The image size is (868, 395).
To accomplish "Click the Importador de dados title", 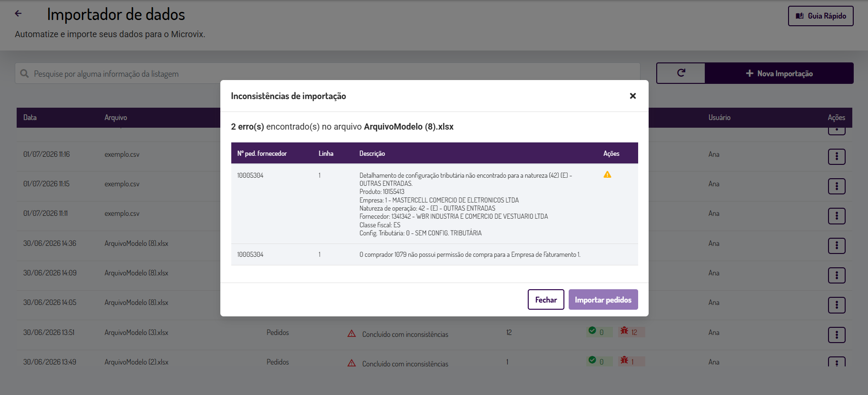I will click(116, 15).
